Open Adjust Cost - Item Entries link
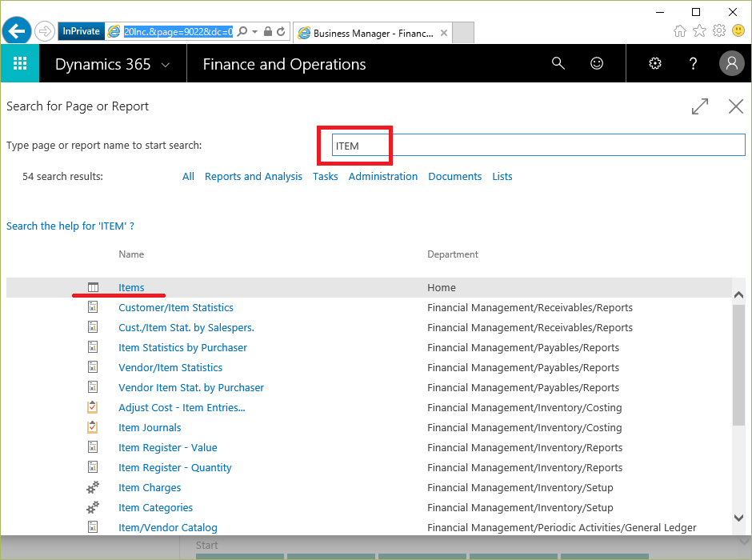Screen dimensions: 752x560 pos(182,407)
